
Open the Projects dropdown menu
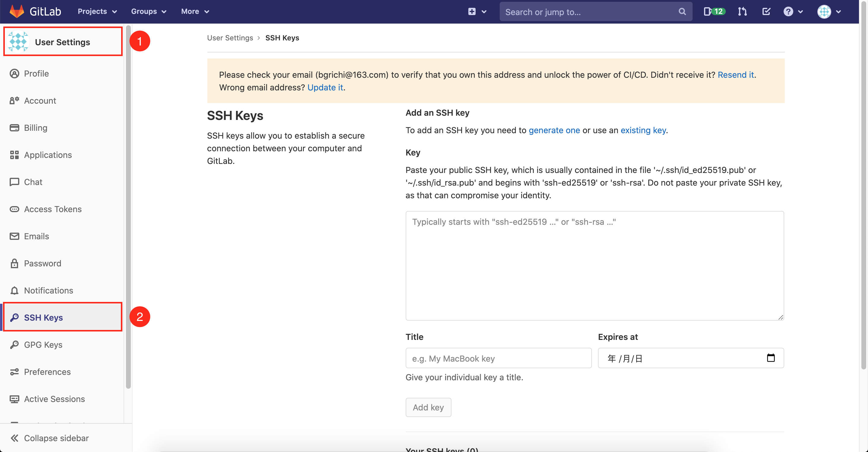coord(97,11)
